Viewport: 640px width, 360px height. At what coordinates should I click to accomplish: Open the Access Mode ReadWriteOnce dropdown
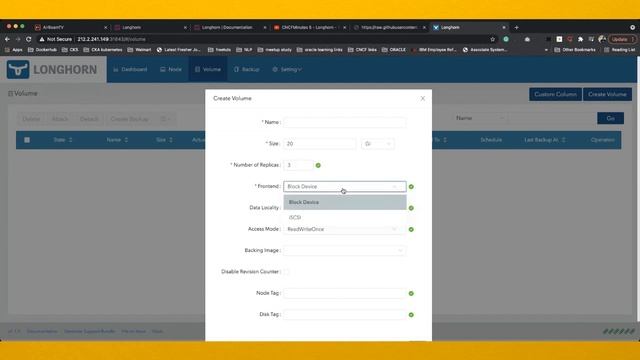tap(344, 229)
